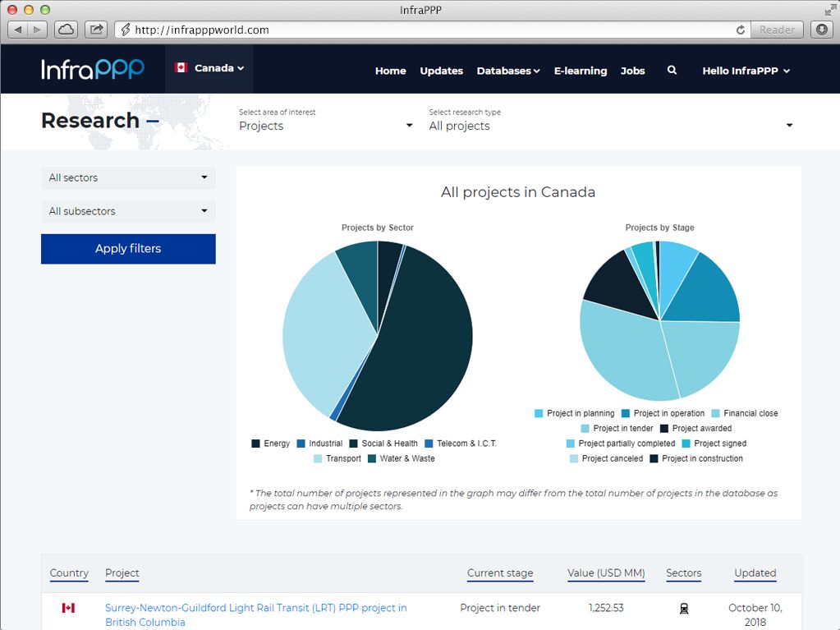Image resolution: width=840 pixels, height=630 pixels.
Task: Go to the E-learning menu item
Action: click(580, 71)
